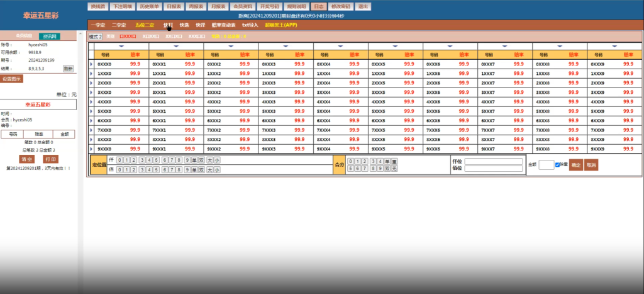Click the row arrow beside 5XXX0
Viewport: 644px width, 294px height.
click(x=92, y=111)
